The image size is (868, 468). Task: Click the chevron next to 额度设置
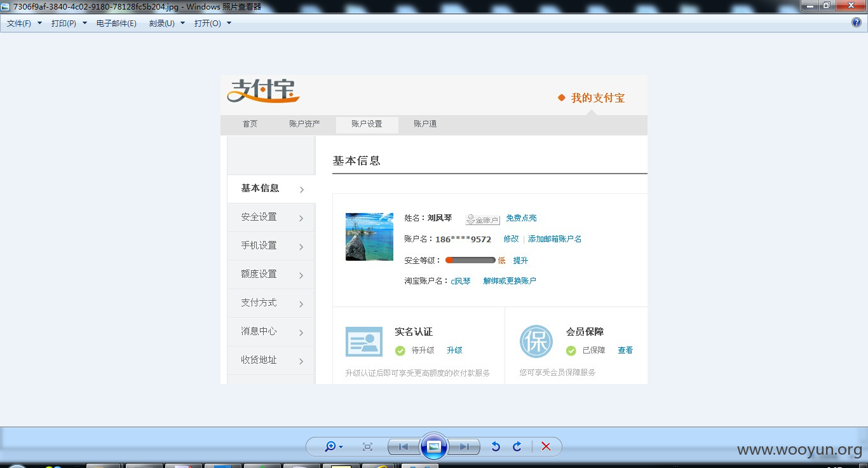pyautogui.click(x=301, y=275)
